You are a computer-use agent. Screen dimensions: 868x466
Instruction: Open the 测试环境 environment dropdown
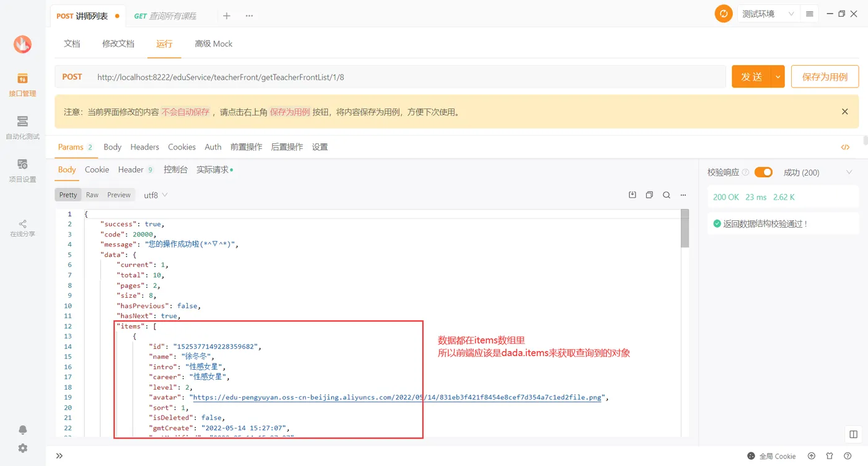pyautogui.click(x=768, y=13)
